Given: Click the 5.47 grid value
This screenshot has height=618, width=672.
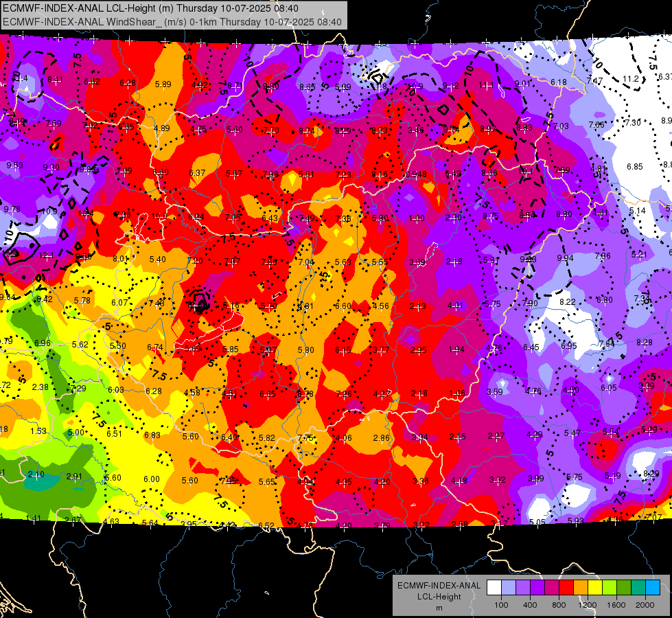Looking at the screenshot, I should tap(572, 433).
